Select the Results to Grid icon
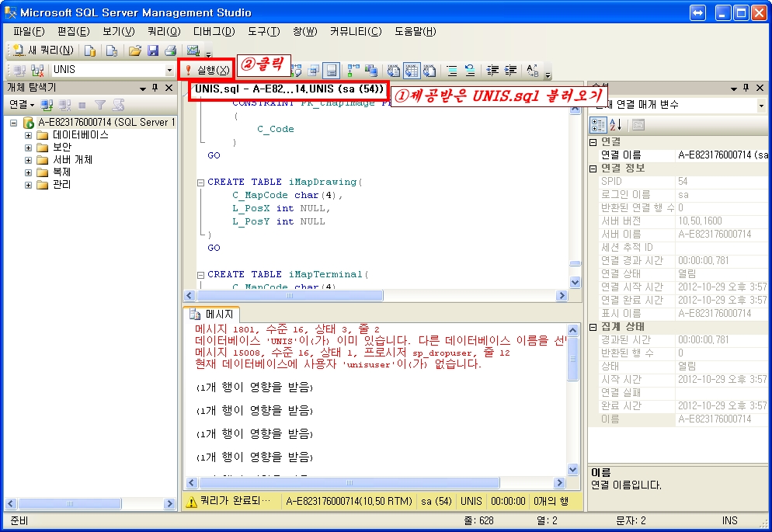 coord(412,71)
